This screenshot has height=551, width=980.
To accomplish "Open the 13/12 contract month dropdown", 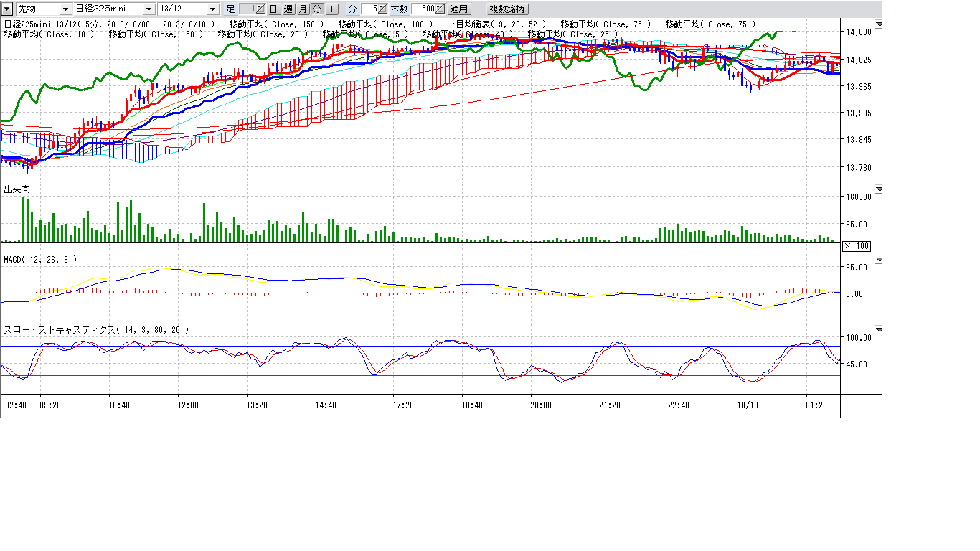I will tap(212, 9).
